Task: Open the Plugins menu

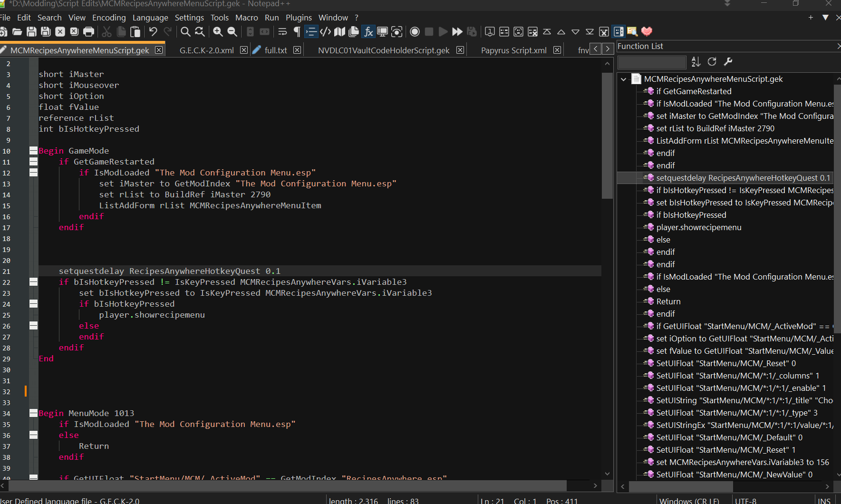Action: (x=299, y=18)
